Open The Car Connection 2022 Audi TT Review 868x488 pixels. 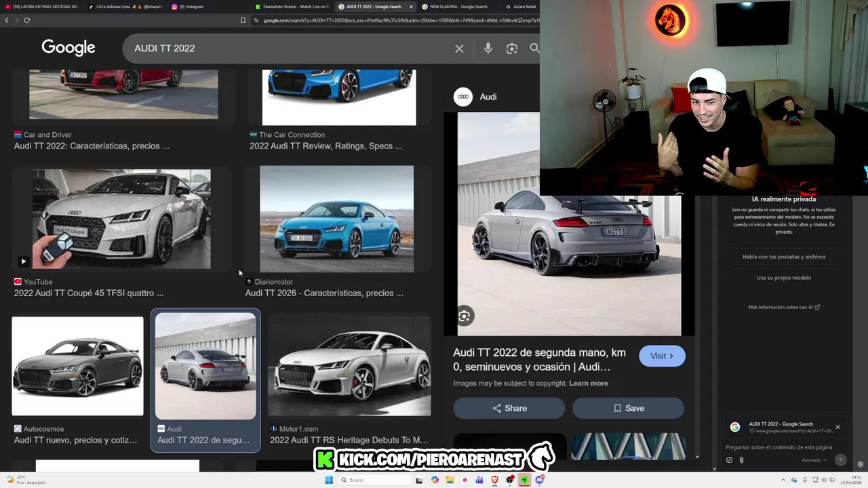(x=325, y=146)
